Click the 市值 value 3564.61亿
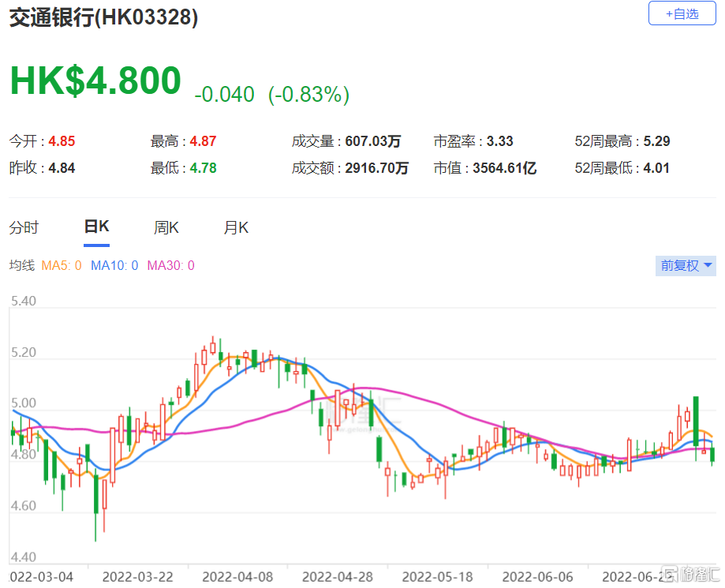Image resolution: width=725 pixels, height=588 pixels. click(504, 168)
